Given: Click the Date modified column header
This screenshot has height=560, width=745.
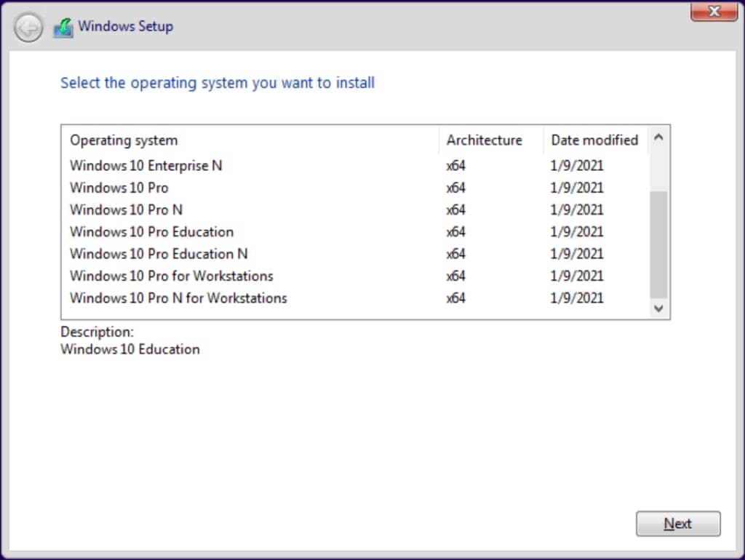Looking at the screenshot, I should coord(594,140).
